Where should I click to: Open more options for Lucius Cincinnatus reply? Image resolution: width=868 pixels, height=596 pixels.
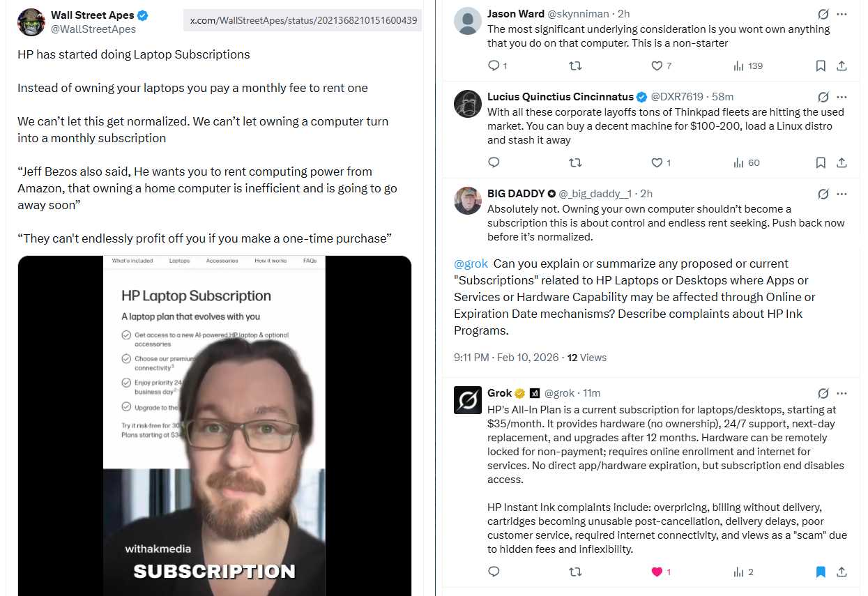pyautogui.click(x=842, y=97)
